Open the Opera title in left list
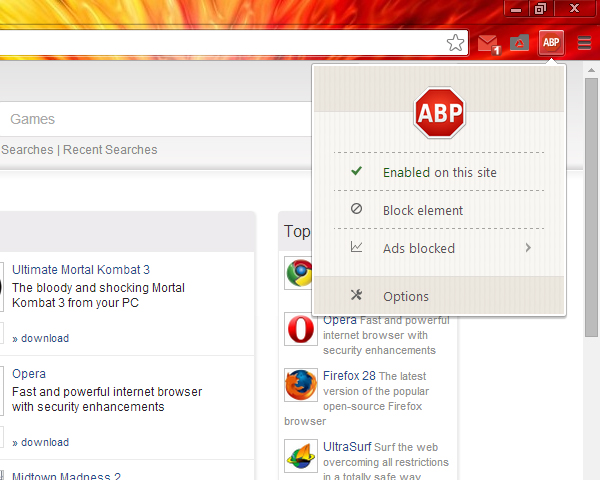This screenshot has width=600, height=480. point(29,374)
